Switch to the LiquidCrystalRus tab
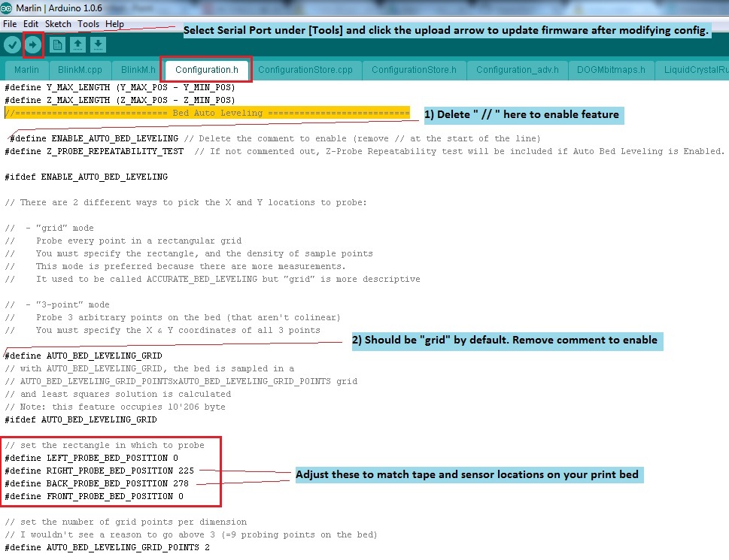This screenshot has height=560, width=729. click(x=693, y=70)
